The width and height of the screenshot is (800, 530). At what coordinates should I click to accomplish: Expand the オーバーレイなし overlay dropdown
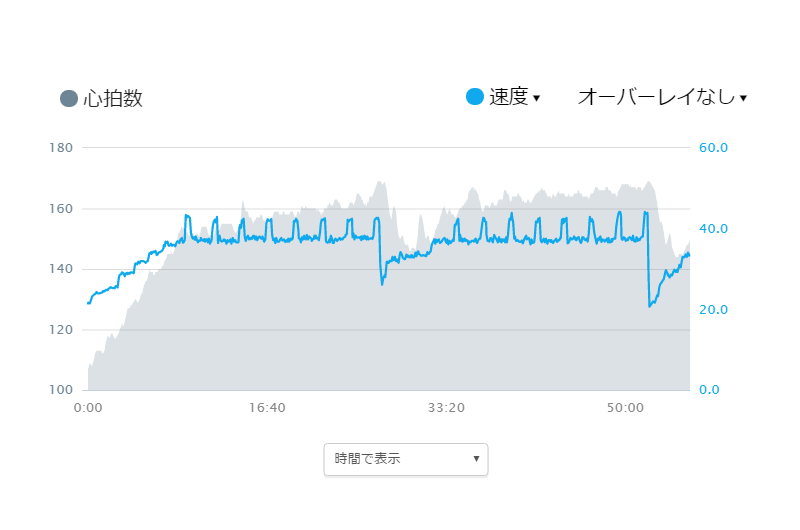pyautogui.click(x=662, y=97)
